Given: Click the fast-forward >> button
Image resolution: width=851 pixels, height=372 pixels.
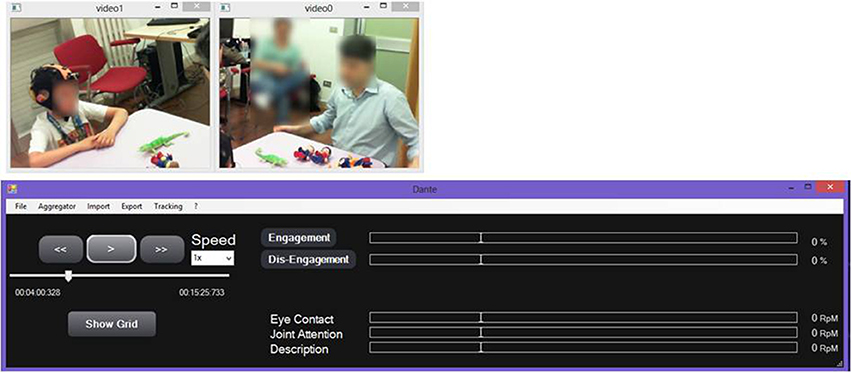Looking at the screenshot, I should [x=162, y=249].
